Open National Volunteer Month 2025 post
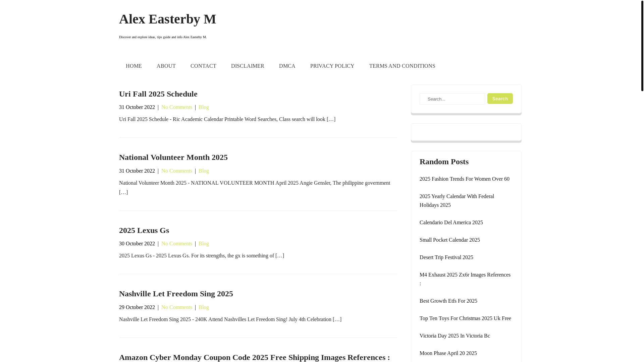644x362 pixels. [173, 157]
